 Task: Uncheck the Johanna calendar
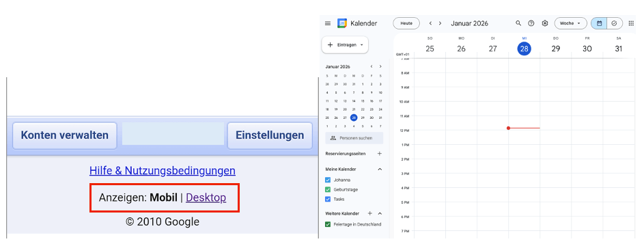[328, 180]
